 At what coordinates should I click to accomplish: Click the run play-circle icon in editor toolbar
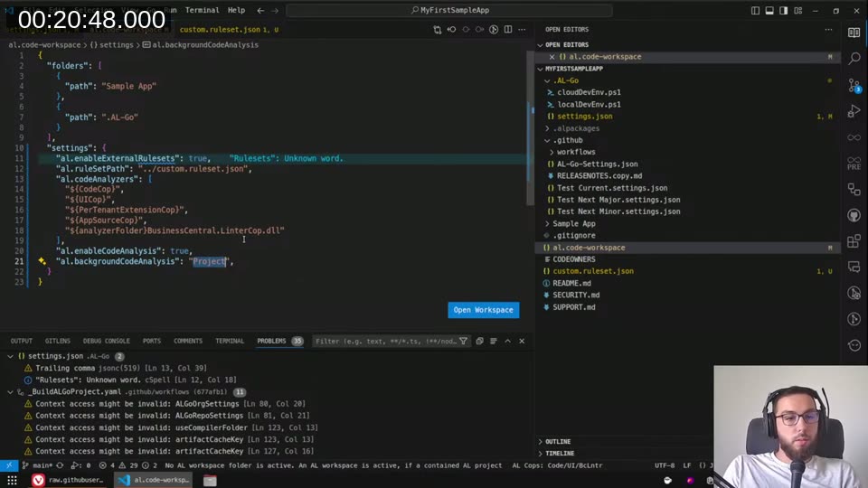tap(494, 30)
